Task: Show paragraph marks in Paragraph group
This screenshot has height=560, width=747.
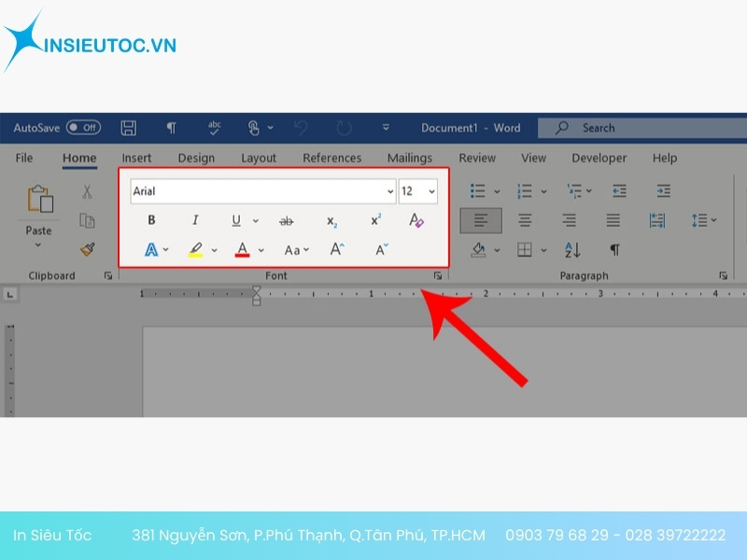Action: point(614,249)
